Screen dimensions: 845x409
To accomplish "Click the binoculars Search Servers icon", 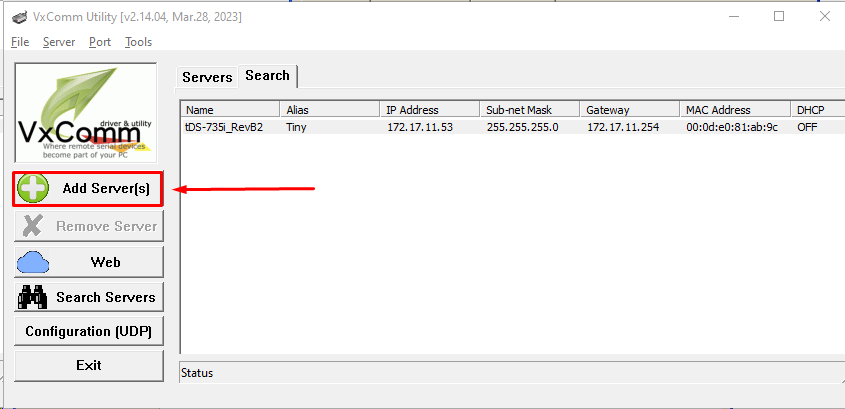I will (34, 297).
